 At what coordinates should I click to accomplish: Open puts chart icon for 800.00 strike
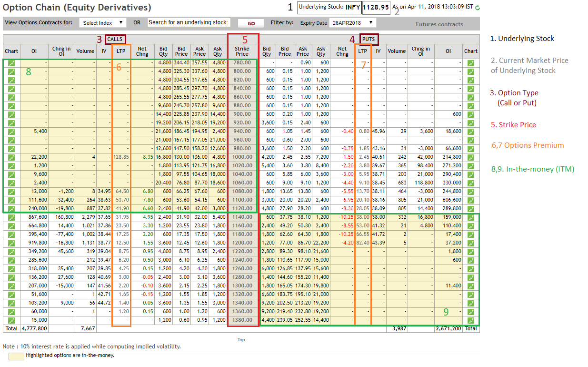(471, 71)
